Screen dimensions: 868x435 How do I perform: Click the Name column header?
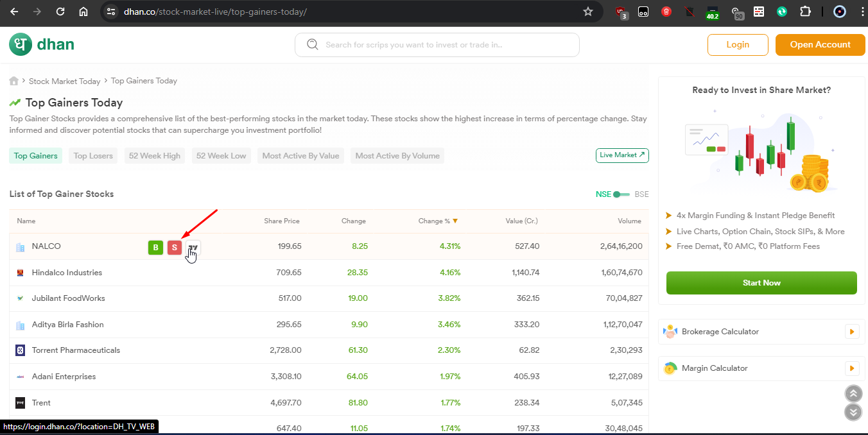[x=26, y=221]
